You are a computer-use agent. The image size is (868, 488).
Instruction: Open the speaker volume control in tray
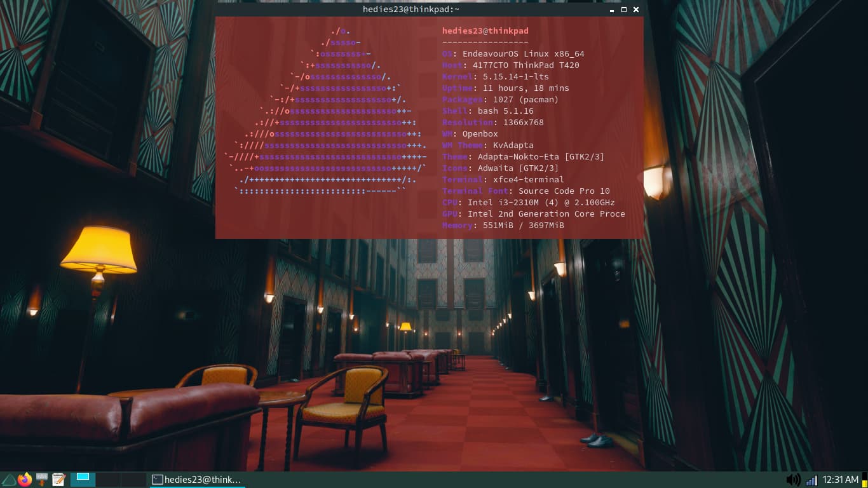coord(793,480)
